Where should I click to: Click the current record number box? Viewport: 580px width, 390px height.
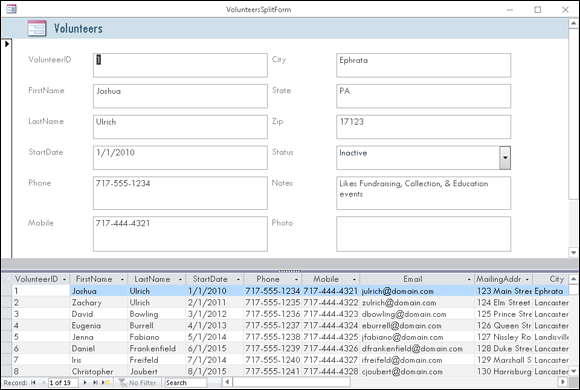tap(63, 382)
